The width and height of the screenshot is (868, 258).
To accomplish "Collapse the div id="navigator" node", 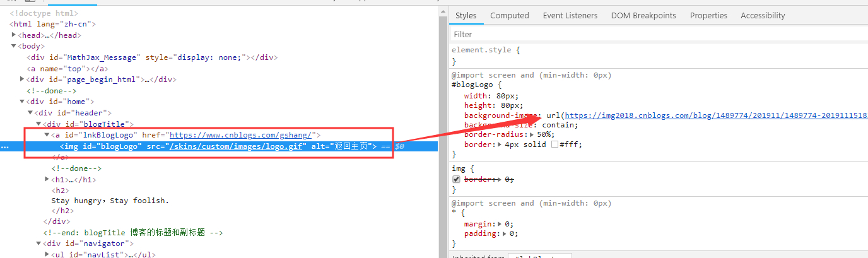I will click(38, 243).
